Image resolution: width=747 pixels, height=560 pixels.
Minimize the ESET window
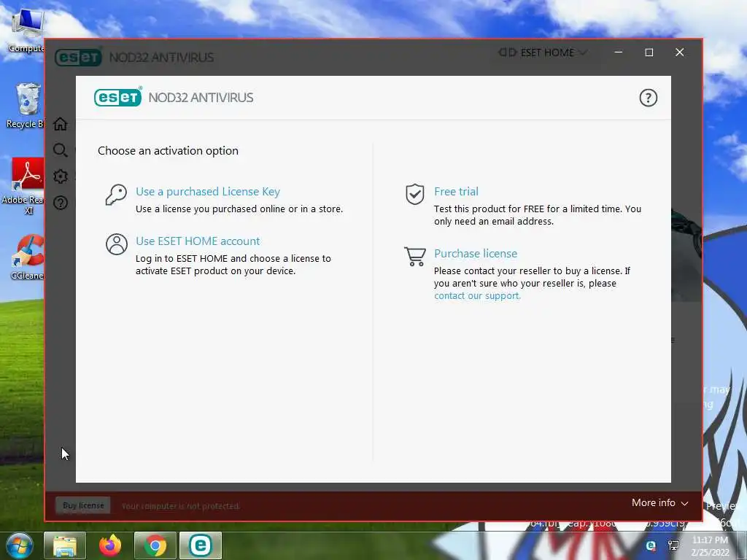click(x=619, y=52)
